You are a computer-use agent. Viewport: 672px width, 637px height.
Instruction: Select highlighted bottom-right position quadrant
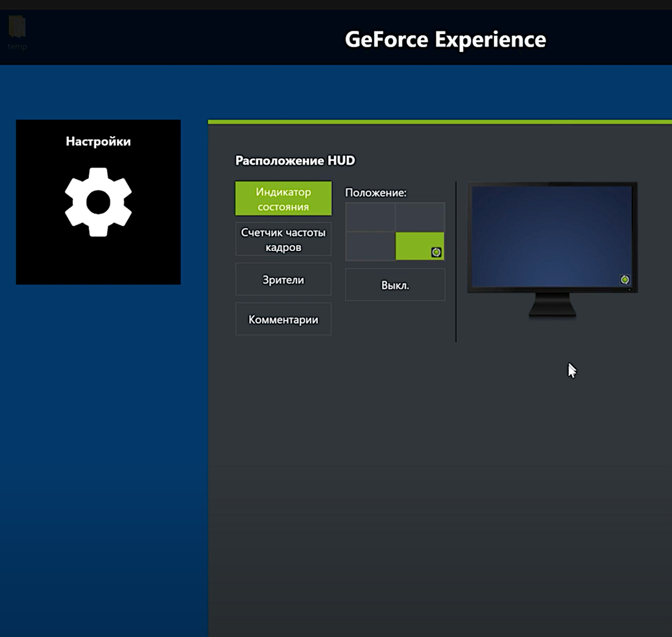point(420,247)
